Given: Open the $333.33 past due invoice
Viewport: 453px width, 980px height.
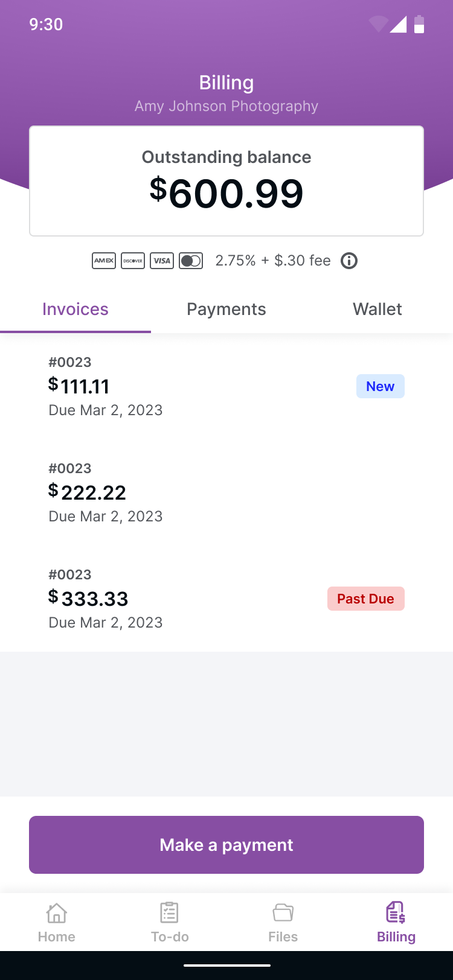Looking at the screenshot, I should click(x=181, y=599).
